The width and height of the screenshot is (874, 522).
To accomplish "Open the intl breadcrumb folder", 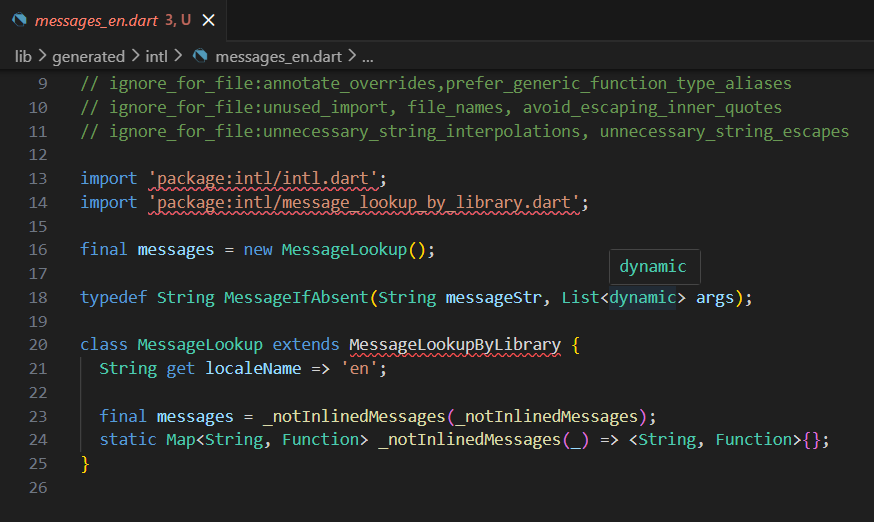I will [x=157, y=56].
